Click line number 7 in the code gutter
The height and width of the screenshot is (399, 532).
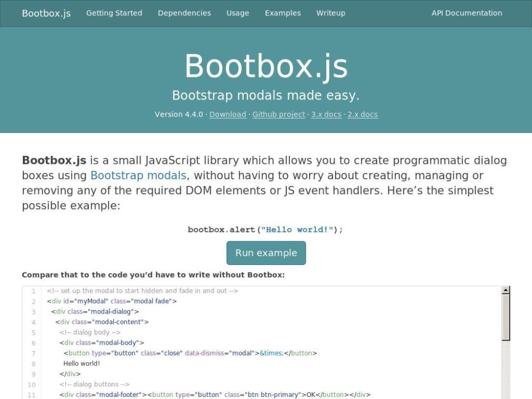pos(34,353)
